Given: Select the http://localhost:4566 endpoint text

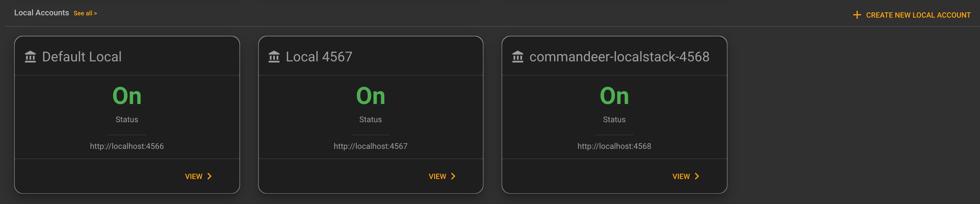Looking at the screenshot, I should point(127,146).
